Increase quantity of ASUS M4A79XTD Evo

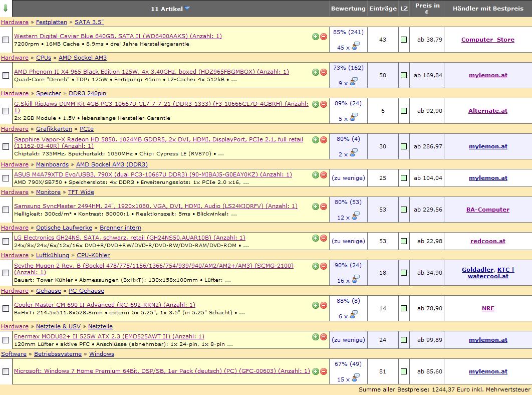316,175
